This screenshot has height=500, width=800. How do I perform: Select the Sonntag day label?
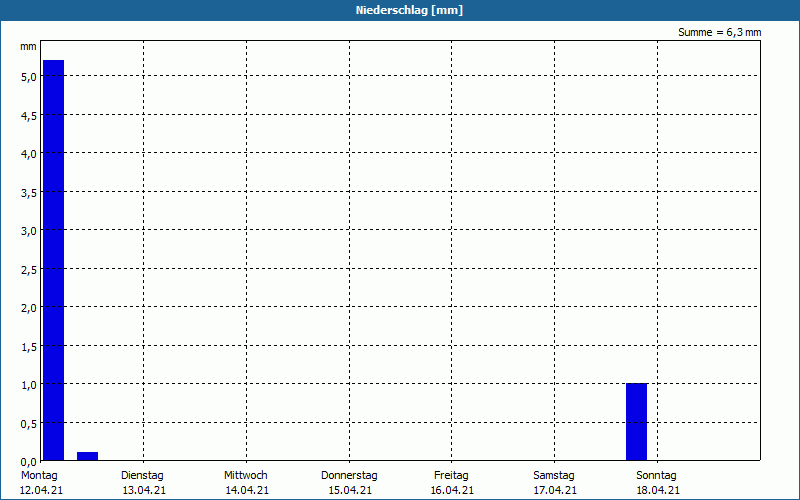(x=656, y=475)
